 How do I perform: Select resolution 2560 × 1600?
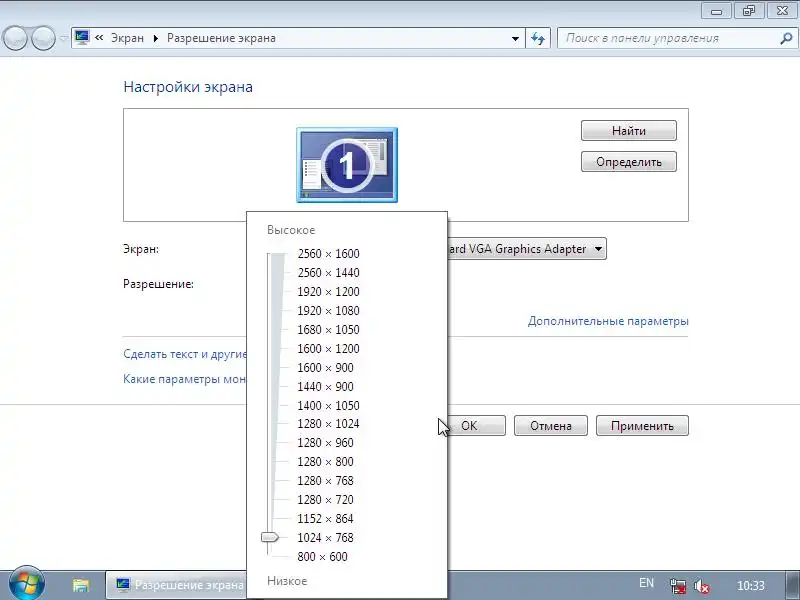tap(329, 254)
